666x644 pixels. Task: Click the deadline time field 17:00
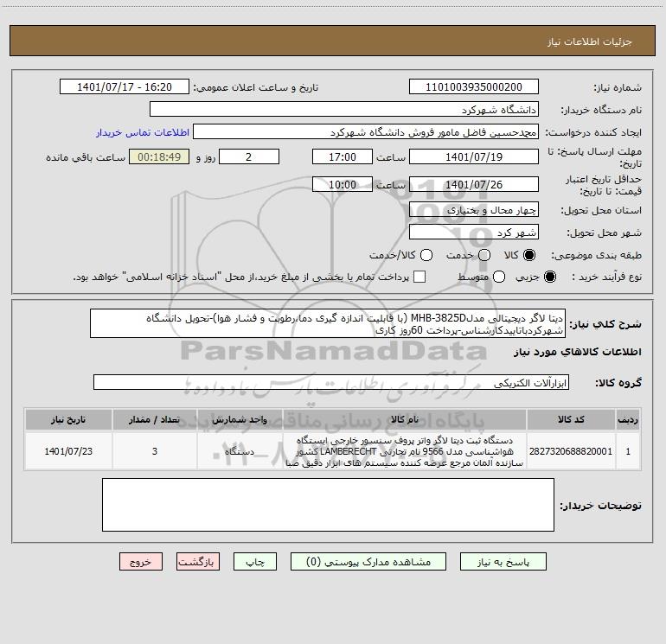(343, 156)
